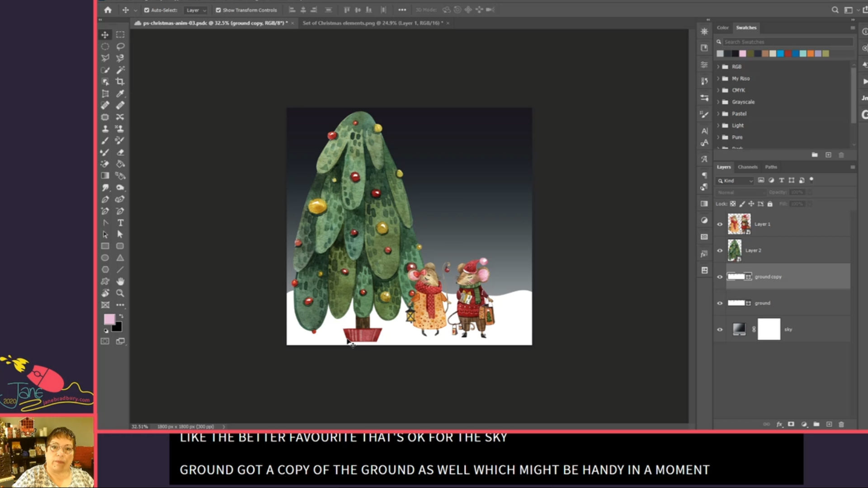Image resolution: width=868 pixels, height=488 pixels.
Task: Select the Hand tool
Action: pos(120,282)
